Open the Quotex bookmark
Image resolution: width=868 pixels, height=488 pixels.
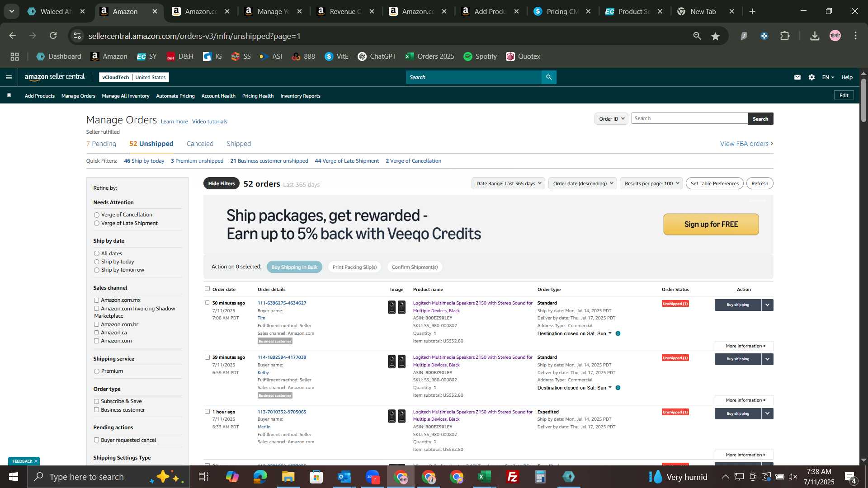(x=523, y=56)
